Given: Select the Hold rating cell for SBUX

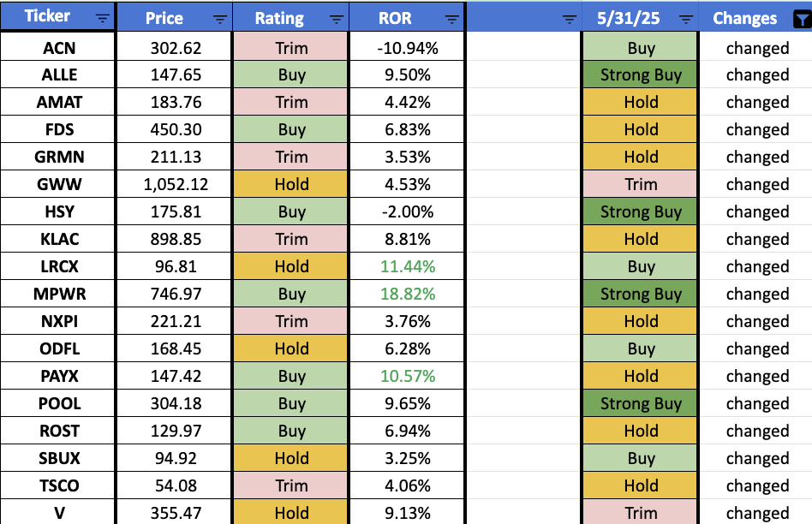Looking at the screenshot, I should coord(290,458).
